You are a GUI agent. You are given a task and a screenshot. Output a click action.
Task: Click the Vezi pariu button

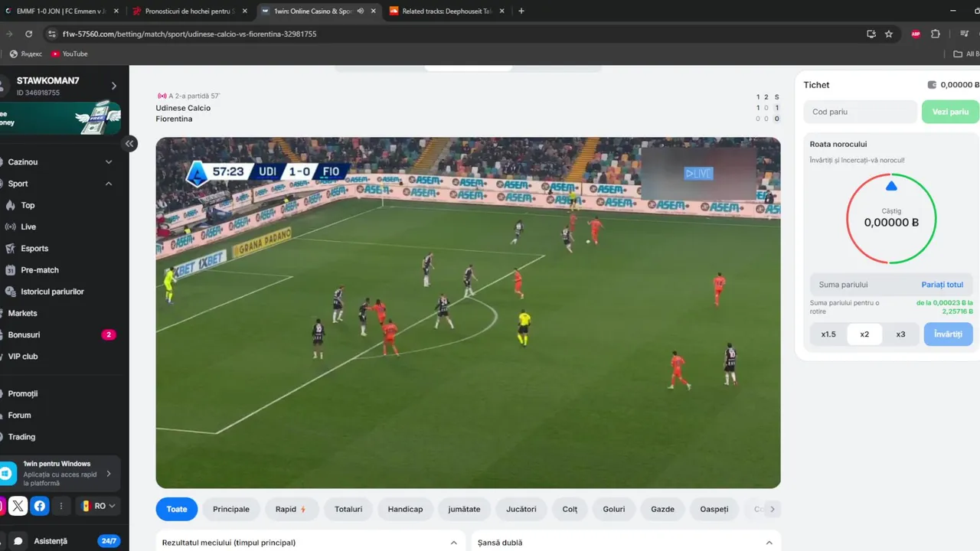950,112
